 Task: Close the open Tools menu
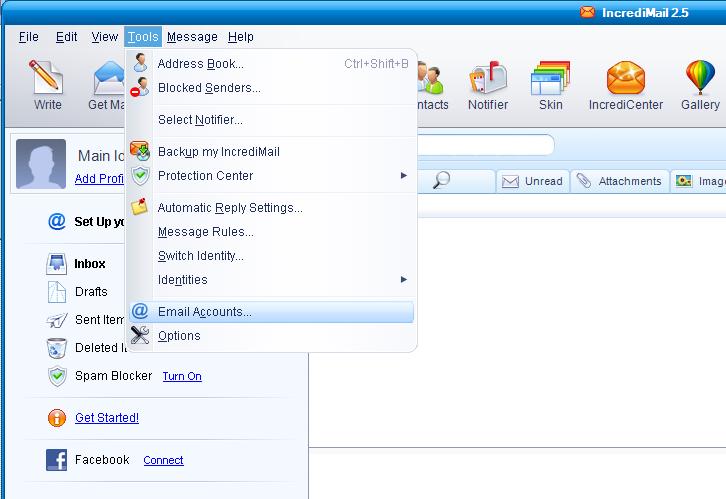tap(143, 37)
